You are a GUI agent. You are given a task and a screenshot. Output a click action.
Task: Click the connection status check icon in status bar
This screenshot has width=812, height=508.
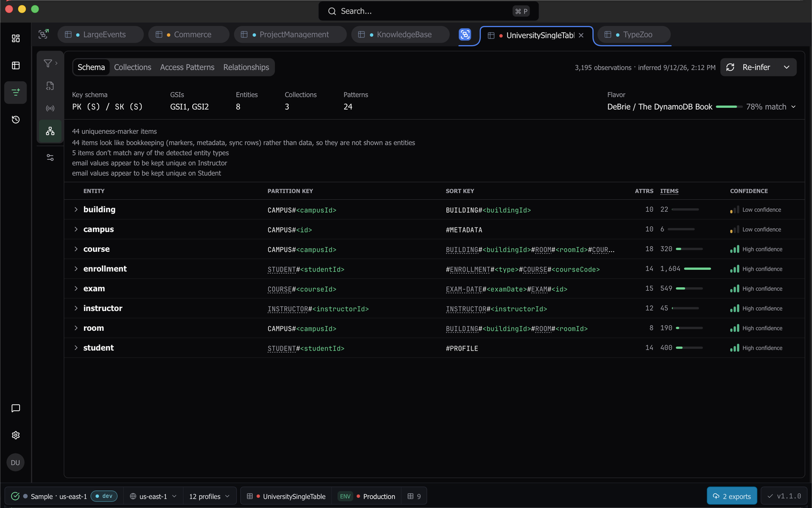[x=15, y=496]
